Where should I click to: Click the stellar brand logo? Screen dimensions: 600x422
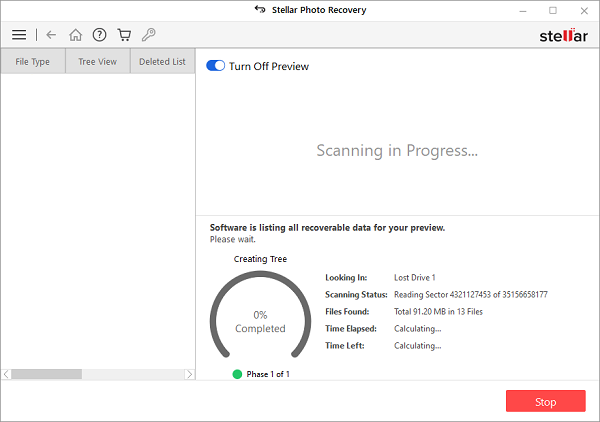(563, 36)
